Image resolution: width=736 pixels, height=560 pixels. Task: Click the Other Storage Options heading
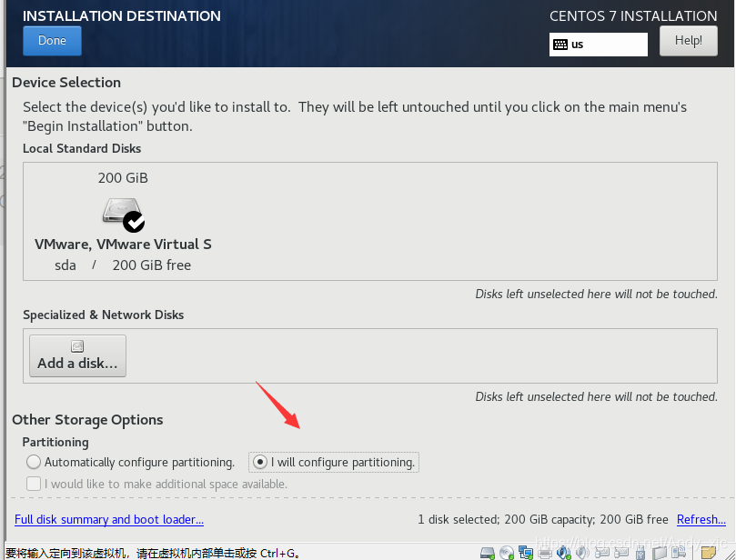87,420
